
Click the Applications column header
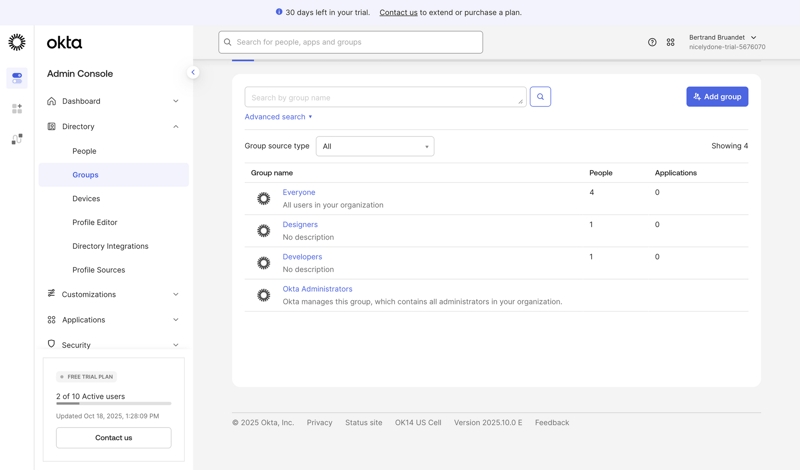[x=676, y=173]
